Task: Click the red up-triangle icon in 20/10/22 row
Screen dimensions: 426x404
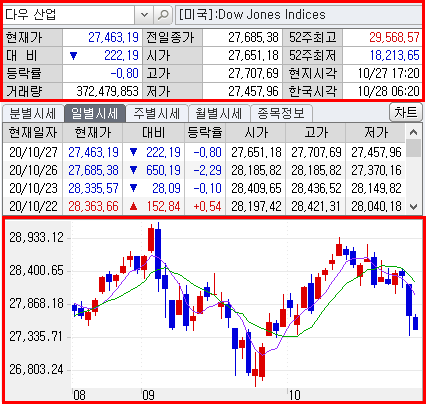Action: [134, 207]
